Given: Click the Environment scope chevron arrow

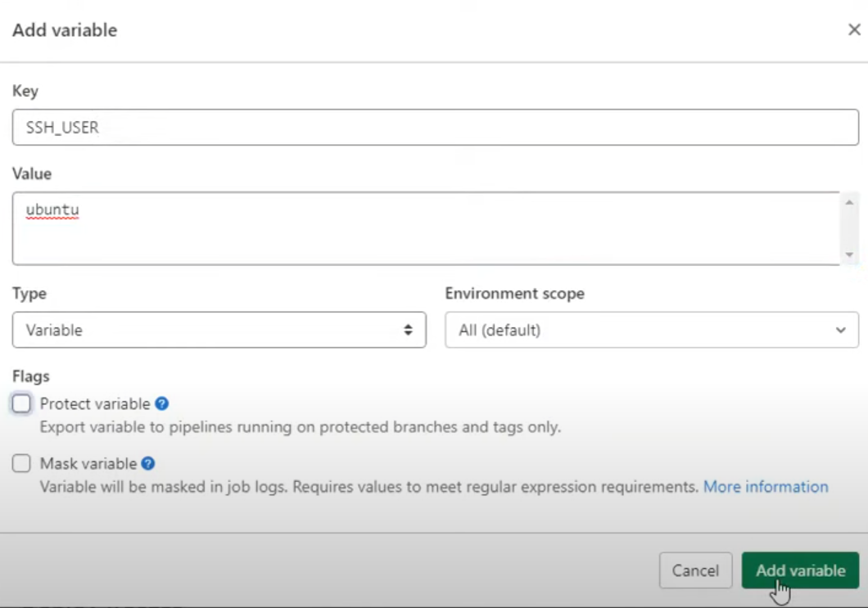Looking at the screenshot, I should click(840, 331).
